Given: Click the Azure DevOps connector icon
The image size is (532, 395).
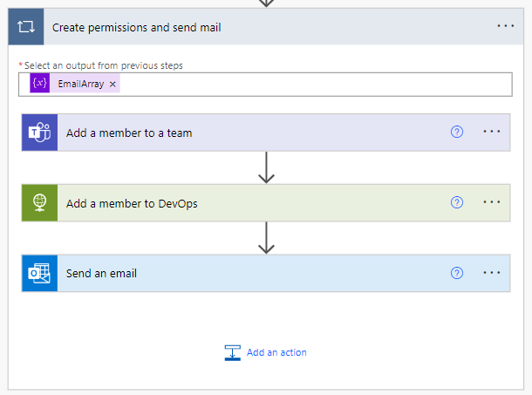Looking at the screenshot, I should click(x=39, y=203).
